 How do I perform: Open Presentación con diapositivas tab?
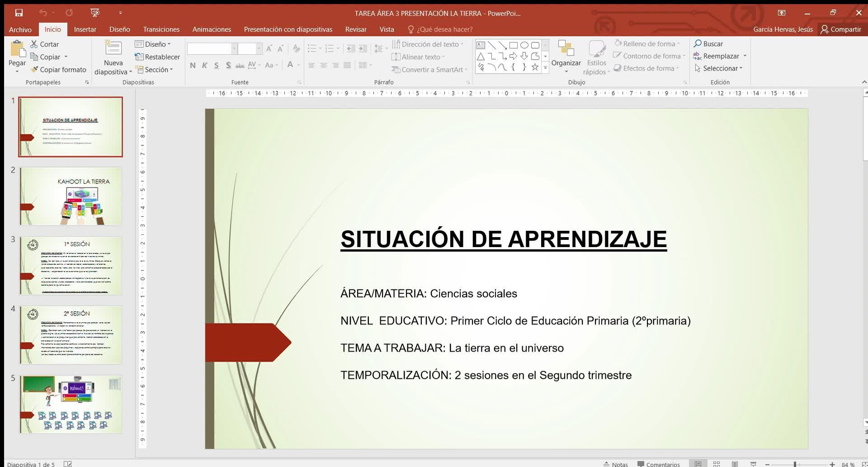pyautogui.click(x=288, y=29)
